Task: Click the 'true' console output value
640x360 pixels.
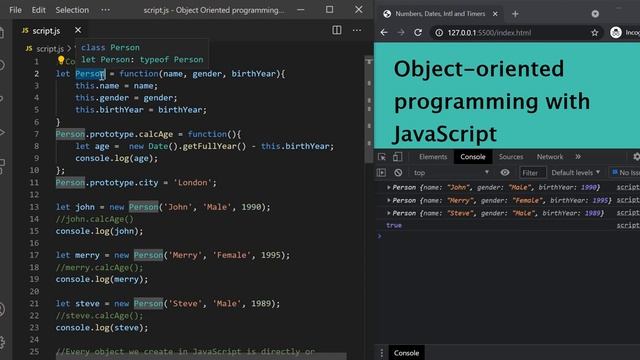Action: pos(394,225)
